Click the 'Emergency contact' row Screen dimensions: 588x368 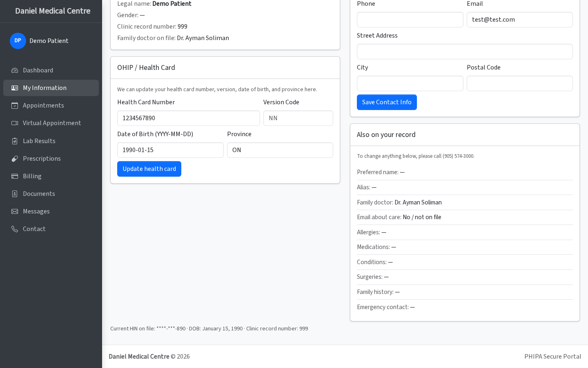tap(465, 307)
